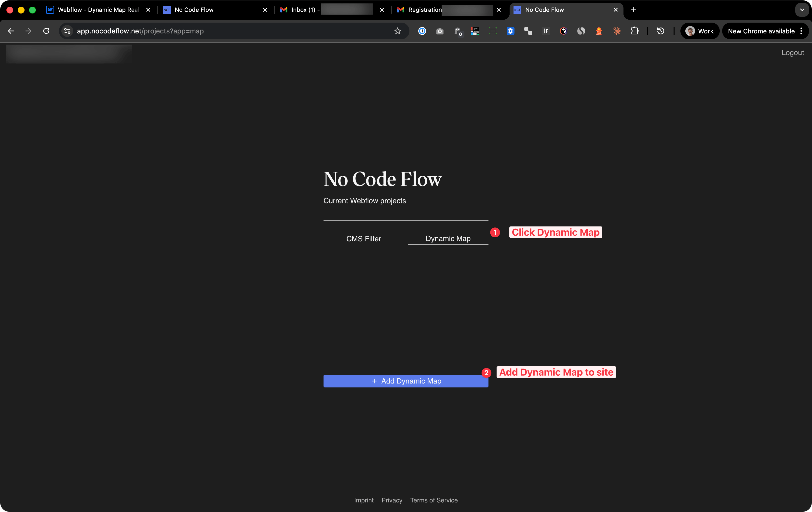
Task: Reload the current page
Action: 46,31
